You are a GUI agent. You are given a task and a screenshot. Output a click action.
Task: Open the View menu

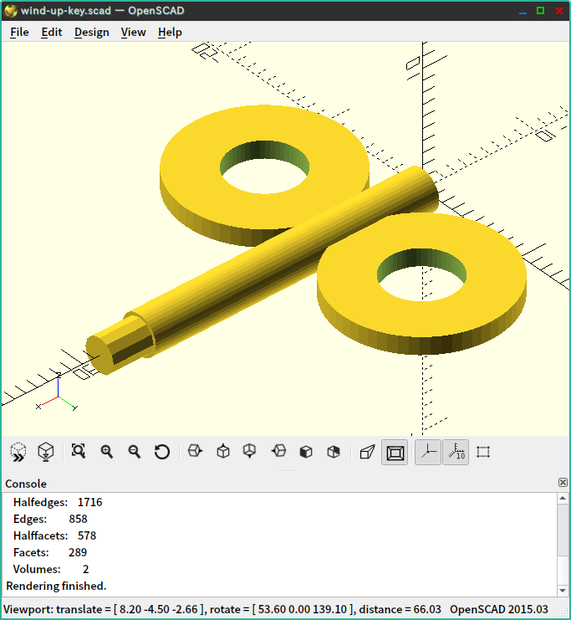133,32
